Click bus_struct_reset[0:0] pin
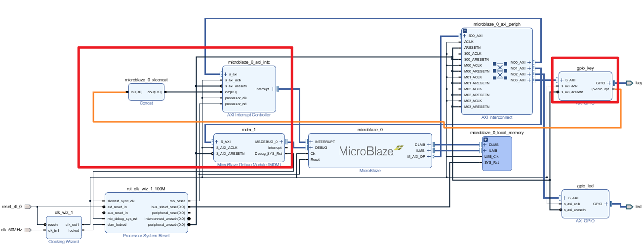This screenshot has width=644, height=250. click(168, 207)
